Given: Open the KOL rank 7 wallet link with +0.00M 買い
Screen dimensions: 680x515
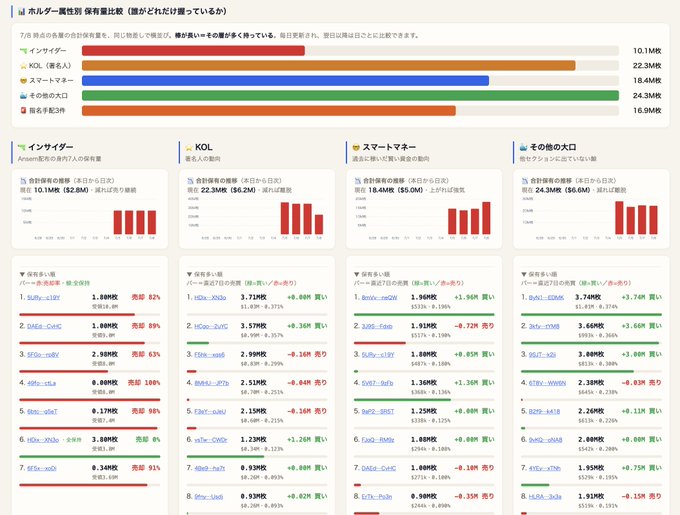Looking at the screenshot, I should tap(210, 468).
